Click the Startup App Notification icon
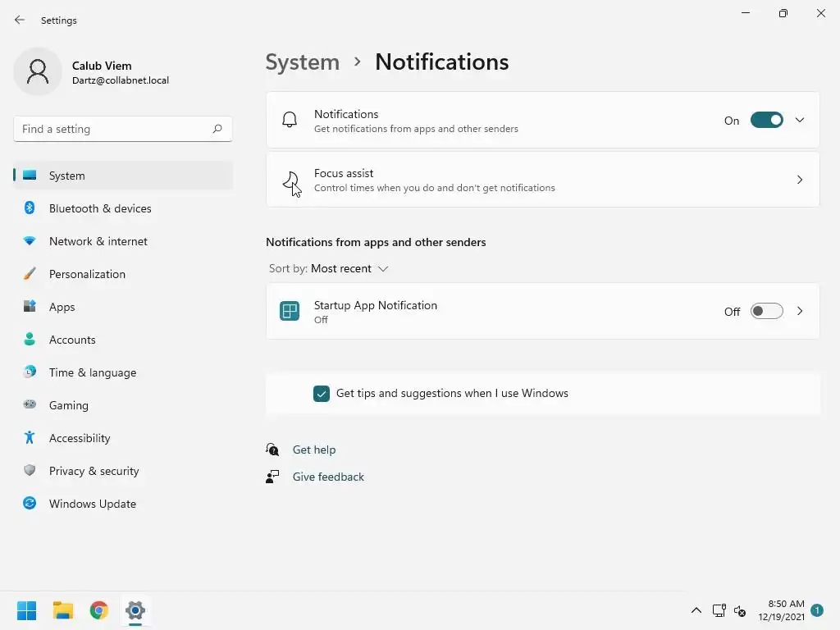This screenshot has height=630, width=840. pyautogui.click(x=290, y=312)
